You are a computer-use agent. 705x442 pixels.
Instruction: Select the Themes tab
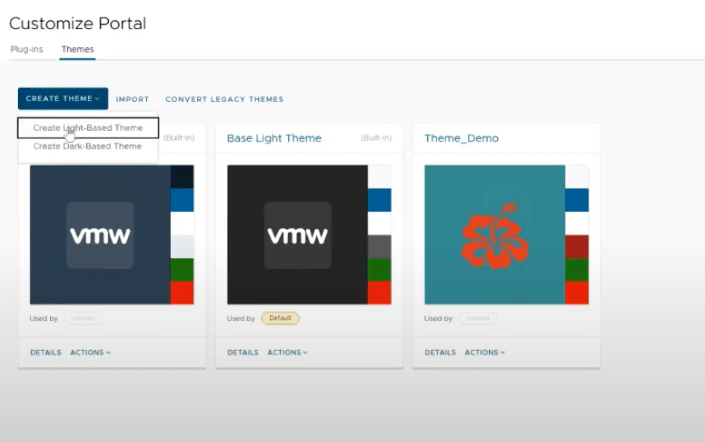click(x=77, y=48)
